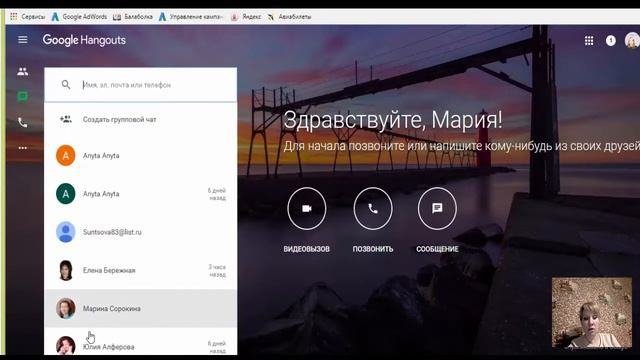Open the Балаболка bookmark
640x360 pixels.
point(133,17)
